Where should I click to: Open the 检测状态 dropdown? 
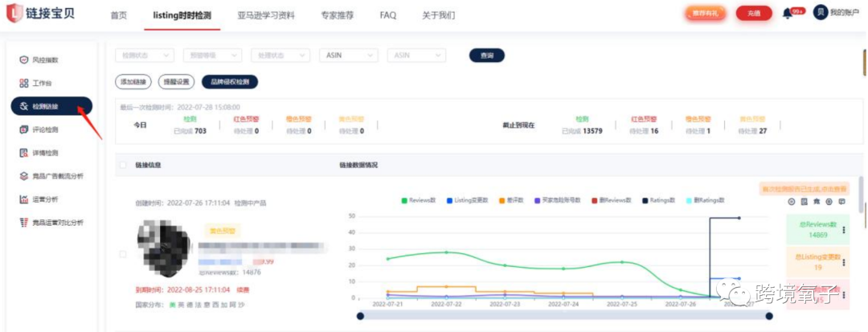pos(145,55)
